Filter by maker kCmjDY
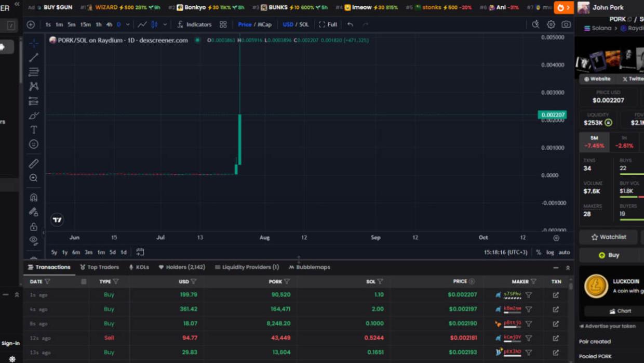644x363 pixels. [529, 338]
